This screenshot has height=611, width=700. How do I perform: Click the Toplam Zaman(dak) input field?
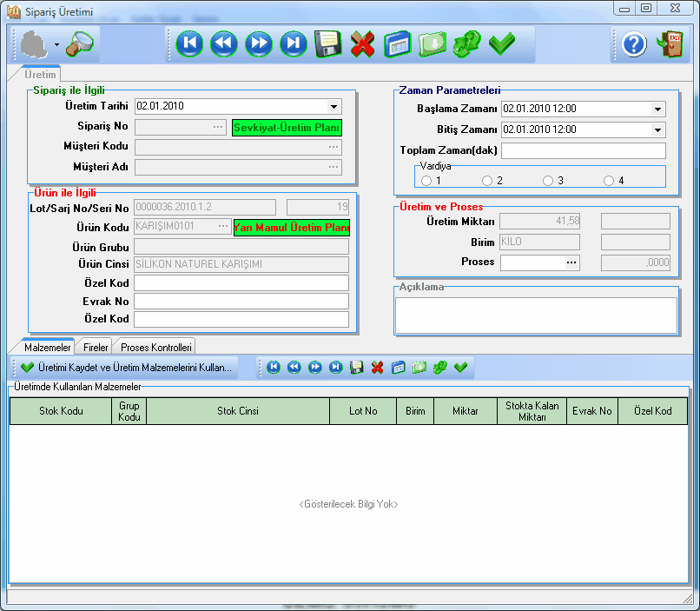(584, 150)
